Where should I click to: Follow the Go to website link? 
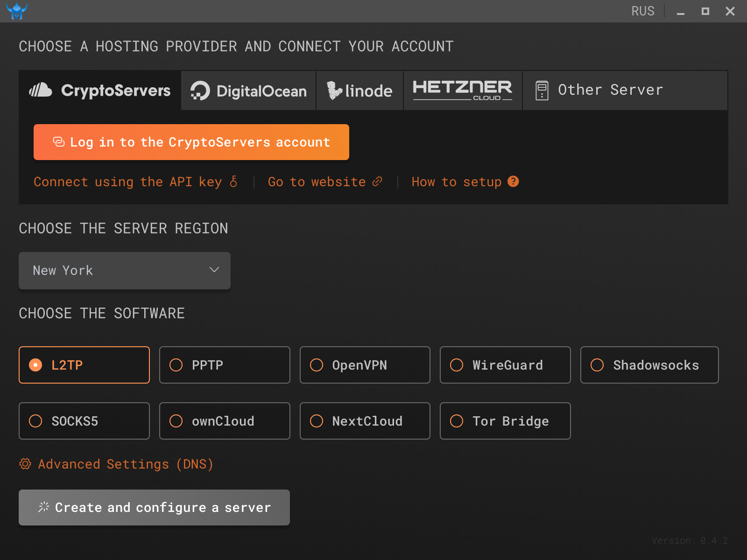325,182
